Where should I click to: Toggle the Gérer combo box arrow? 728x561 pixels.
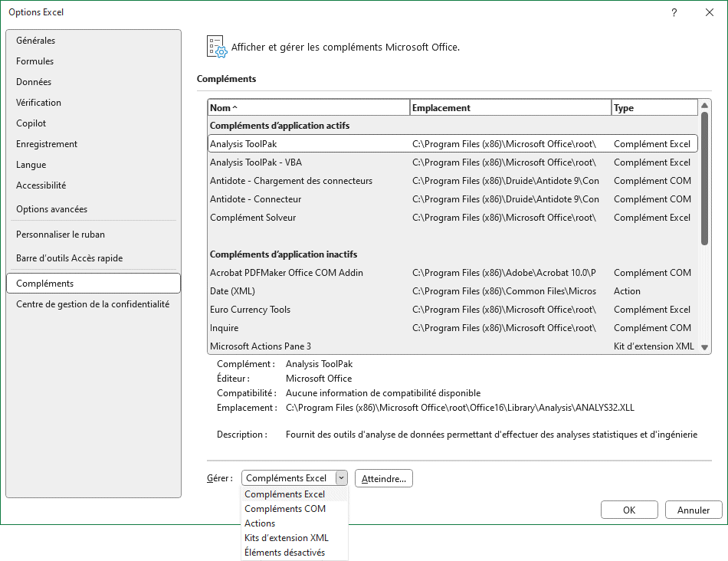point(341,478)
